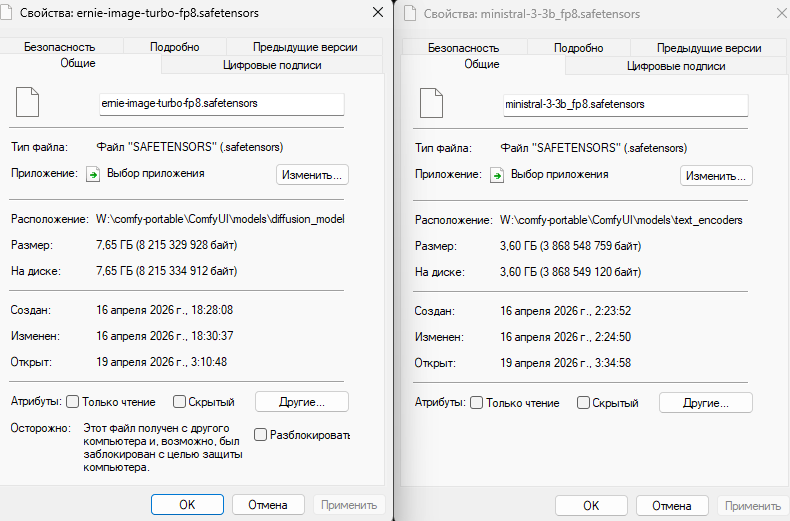790x521 pixels.
Task: Click app chooser icon in ernie properties
Action: click(x=93, y=174)
